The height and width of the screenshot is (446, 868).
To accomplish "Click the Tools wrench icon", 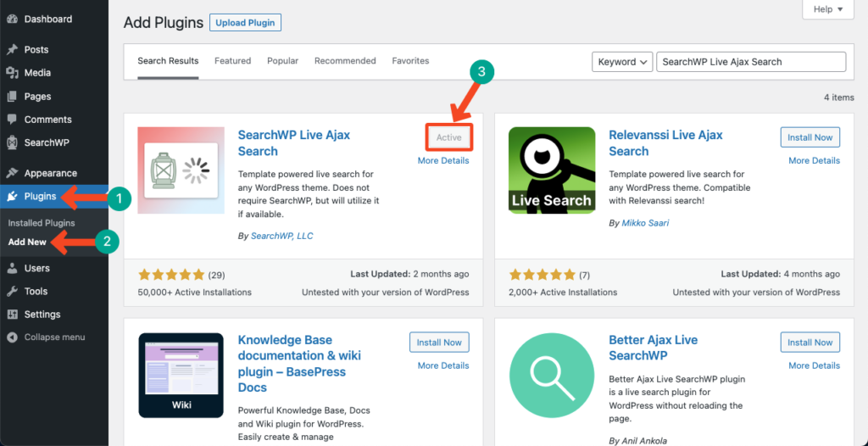I will 12,291.
